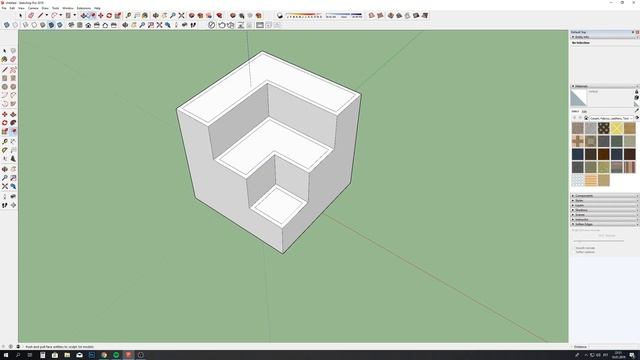Open Arc tool dropdown arrow
The image size is (640, 360).
pos(60,16)
